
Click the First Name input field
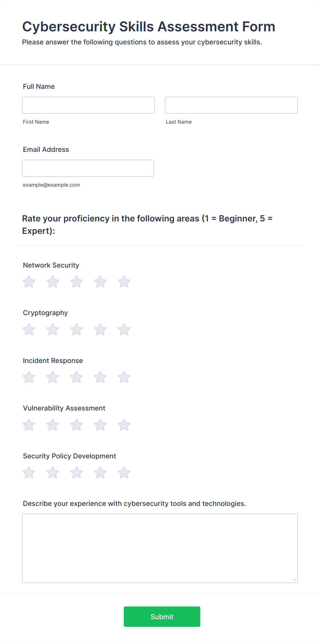[88, 105]
